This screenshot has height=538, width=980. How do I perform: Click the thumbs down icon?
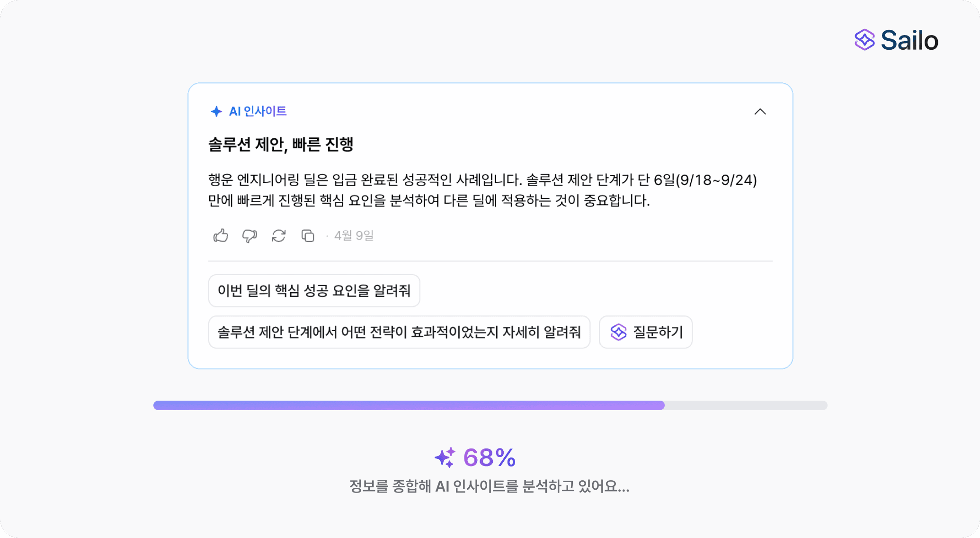pos(249,235)
